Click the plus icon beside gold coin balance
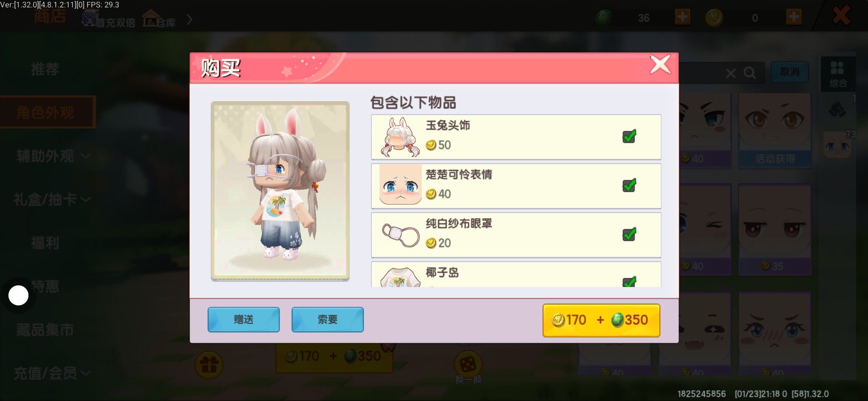 coord(794,17)
